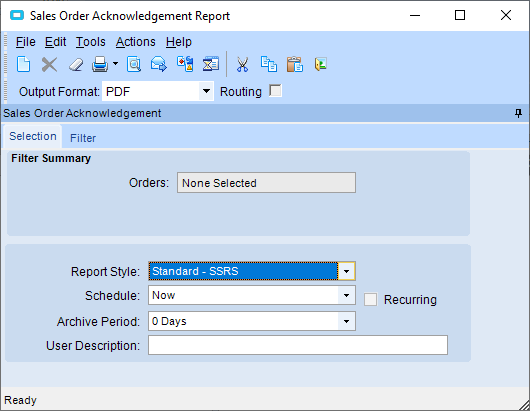
Task: Click the Print printer icon
Action: pyautogui.click(x=100, y=64)
